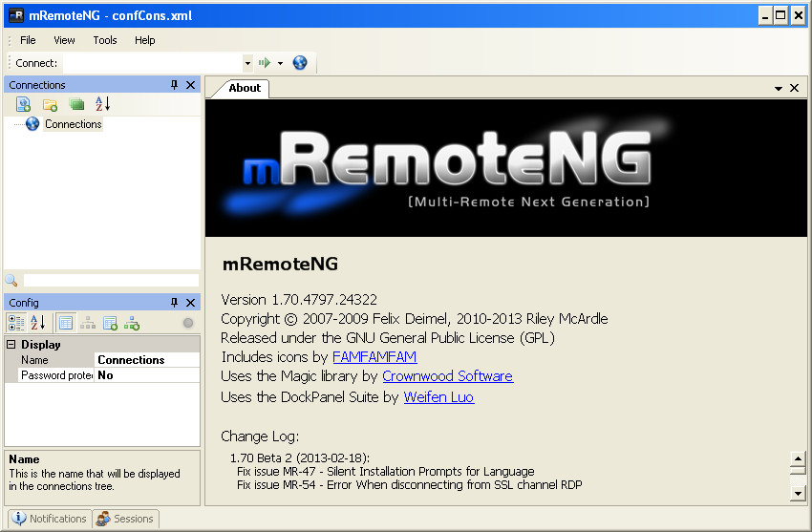Click the gray host status circle icon
This screenshot has height=532, width=812.
[188, 323]
